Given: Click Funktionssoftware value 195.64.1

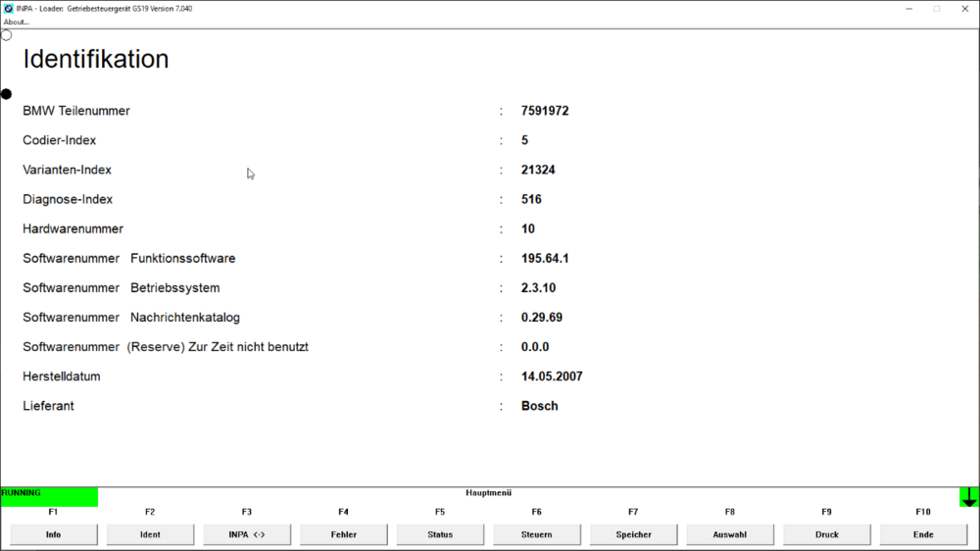Looking at the screenshot, I should (545, 258).
